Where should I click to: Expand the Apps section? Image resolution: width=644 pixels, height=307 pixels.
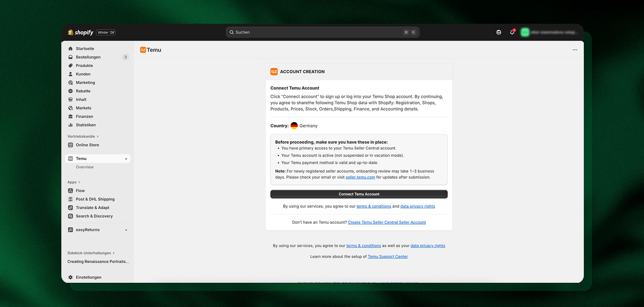point(74,182)
